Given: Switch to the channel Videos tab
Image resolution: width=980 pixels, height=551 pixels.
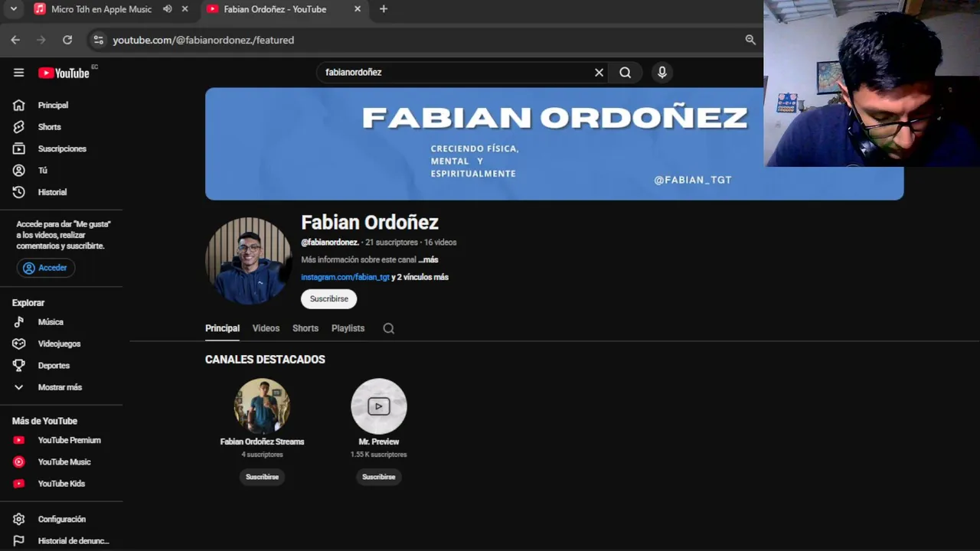Looking at the screenshot, I should pos(266,328).
